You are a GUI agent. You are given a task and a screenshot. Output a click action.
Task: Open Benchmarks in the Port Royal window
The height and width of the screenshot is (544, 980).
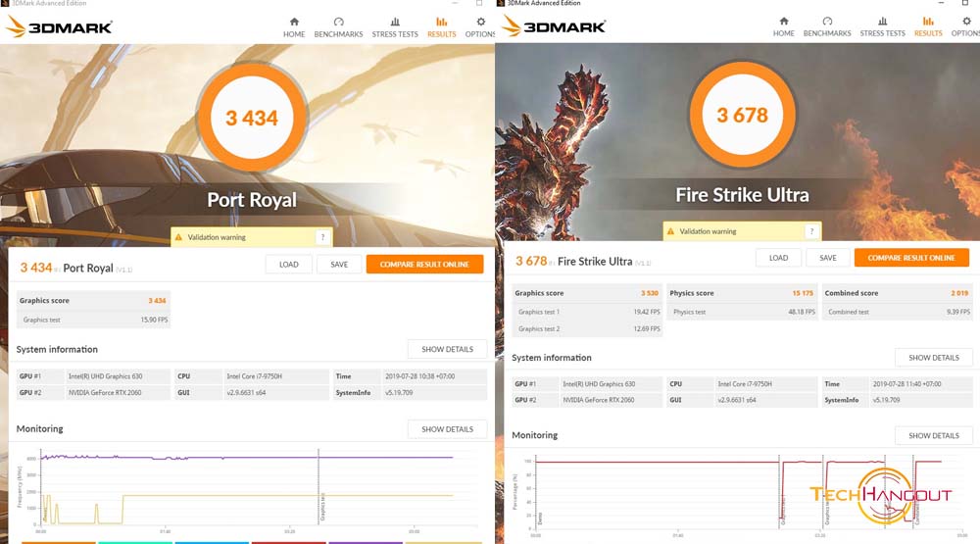(x=338, y=27)
